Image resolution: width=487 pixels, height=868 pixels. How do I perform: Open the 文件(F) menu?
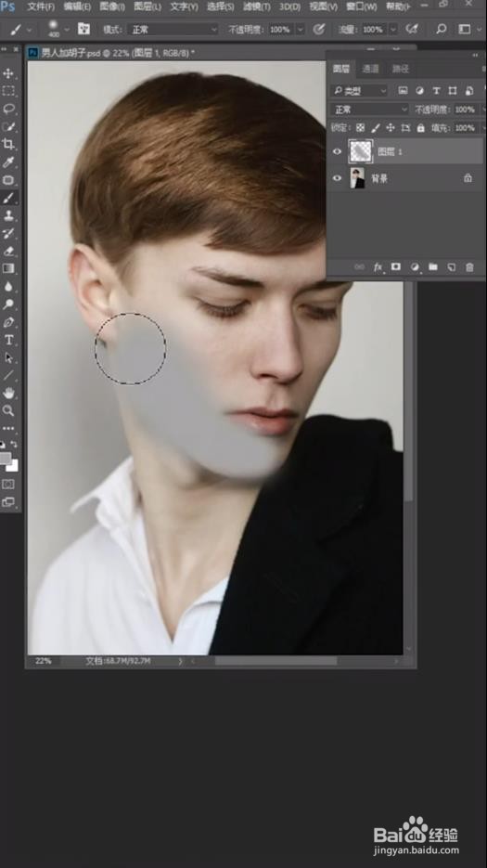pyautogui.click(x=41, y=6)
